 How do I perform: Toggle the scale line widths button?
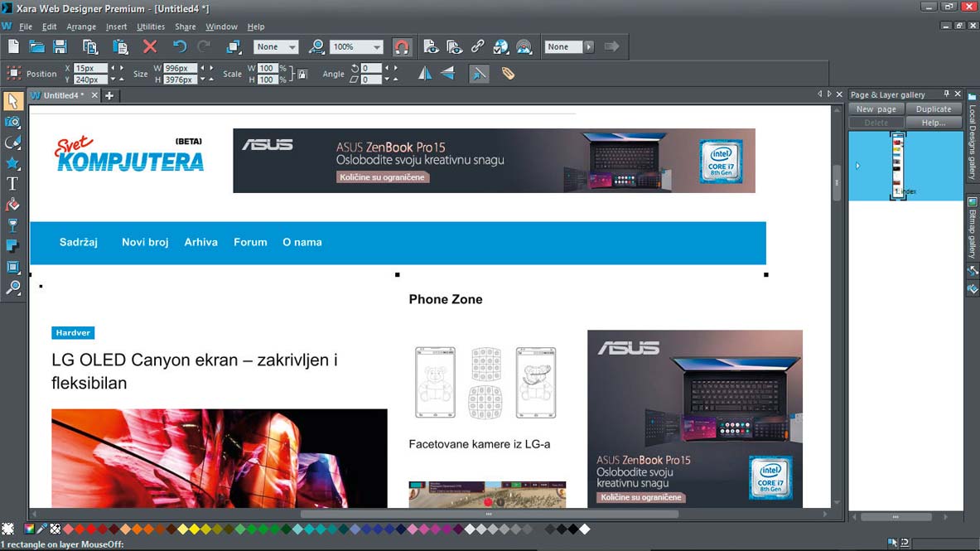click(x=479, y=74)
